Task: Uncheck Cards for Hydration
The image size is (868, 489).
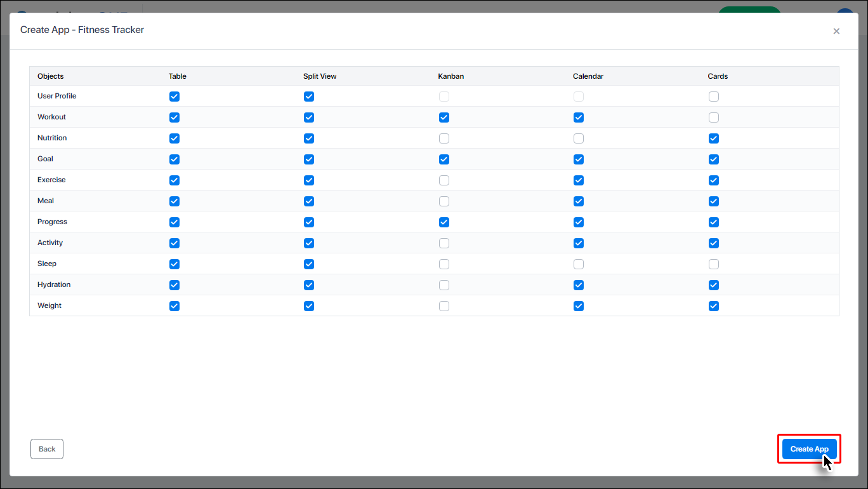Action: pos(714,285)
